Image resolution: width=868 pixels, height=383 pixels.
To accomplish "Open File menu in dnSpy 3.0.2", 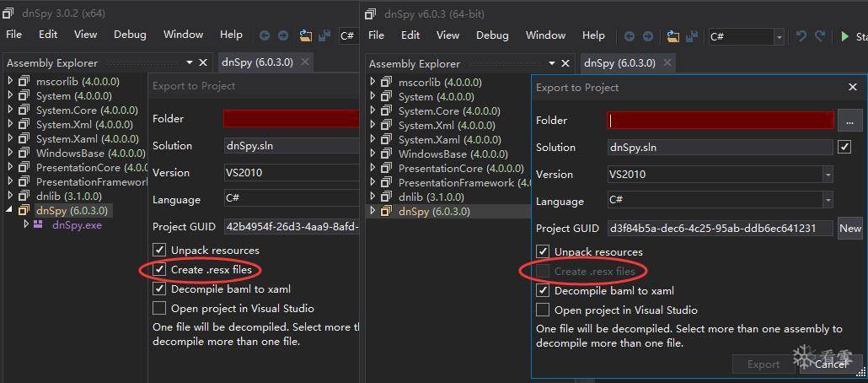I will pos(13,35).
